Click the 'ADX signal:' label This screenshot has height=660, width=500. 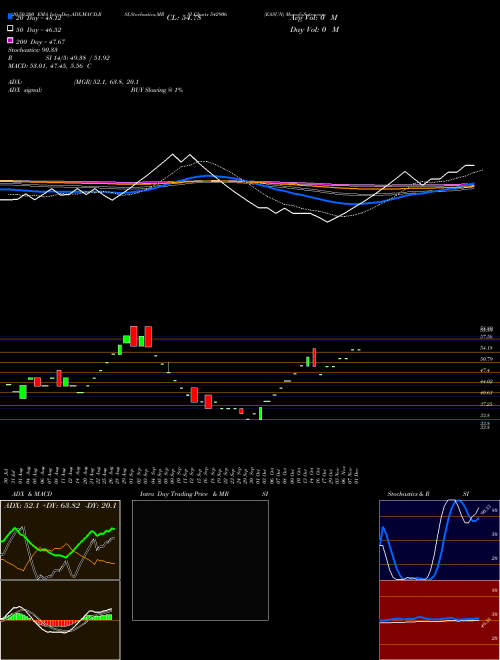click(25, 90)
